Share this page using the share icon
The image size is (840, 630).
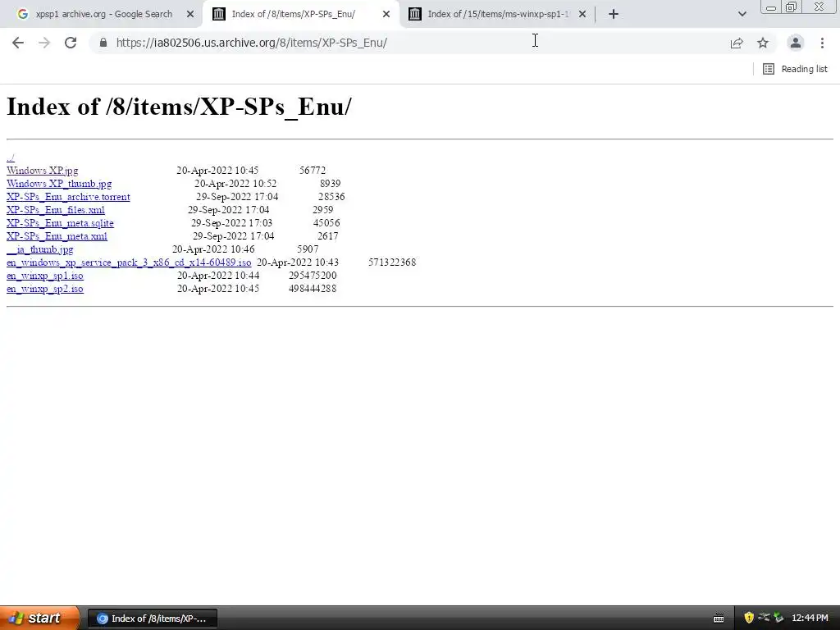coord(737,43)
